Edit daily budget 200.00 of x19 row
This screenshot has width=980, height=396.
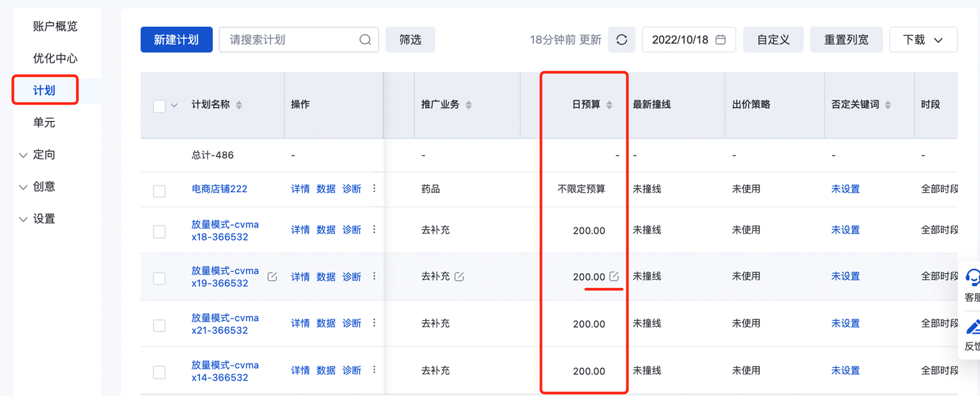pyautogui.click(x=614, y=276)
